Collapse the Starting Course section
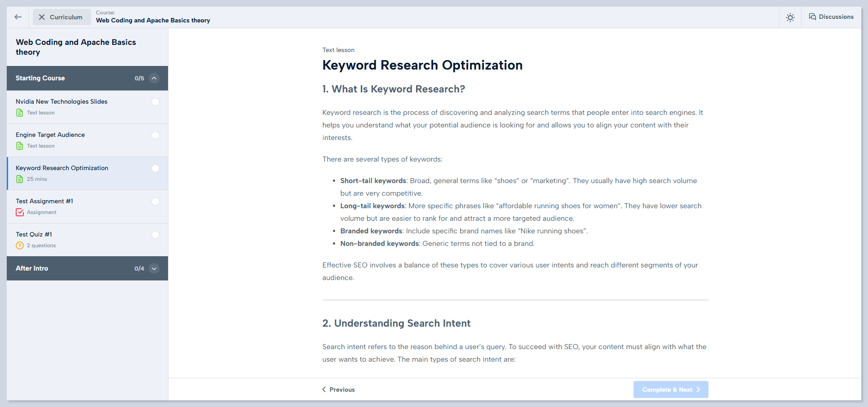 [154, 78]
